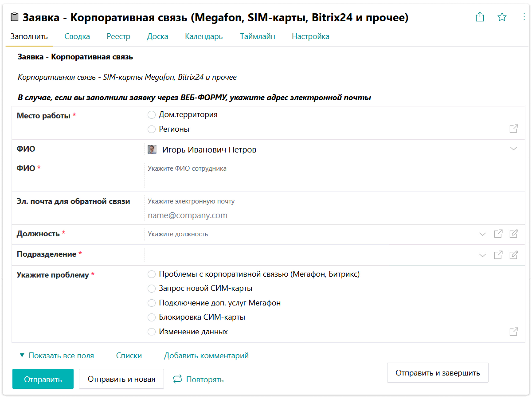Image resolution: width=532 pixels, height=399 pixels.
Task: Switch to the Реестр tab
Action: click(118, 37)
